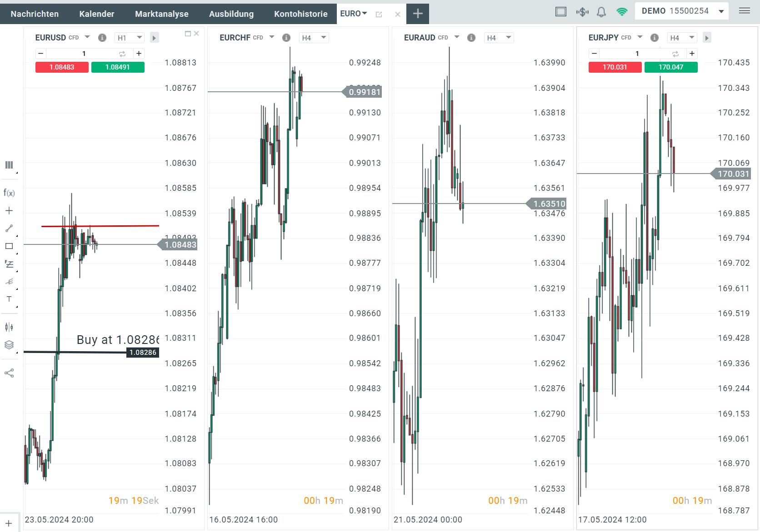Select the rectangle drawing tool

(x=9, y=246)
